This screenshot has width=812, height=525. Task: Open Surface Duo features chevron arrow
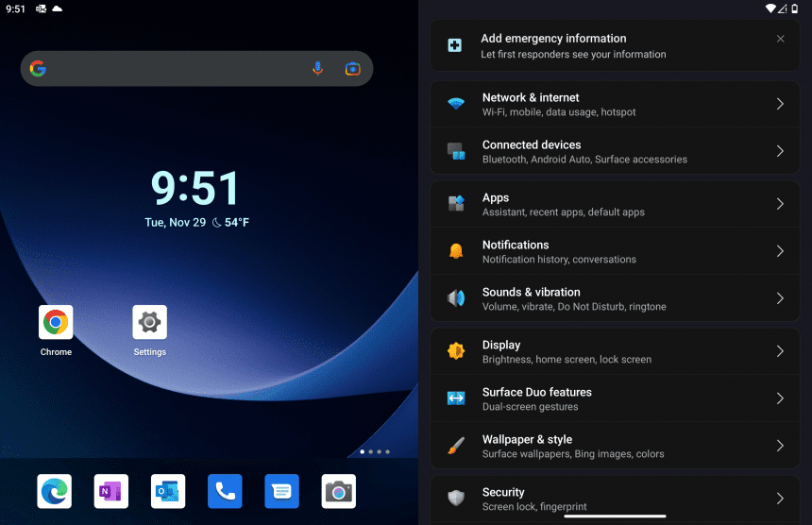(780, 398)
